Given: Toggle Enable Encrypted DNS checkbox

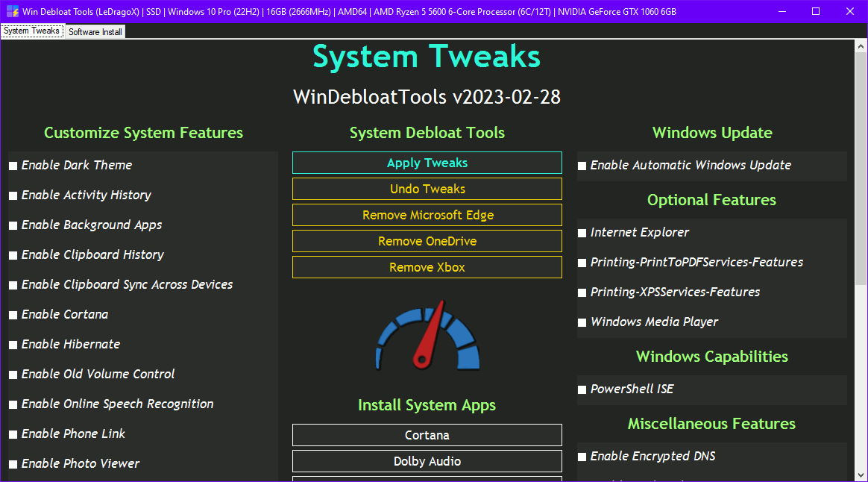Looking at the screenshot, I should coord(582,457).
